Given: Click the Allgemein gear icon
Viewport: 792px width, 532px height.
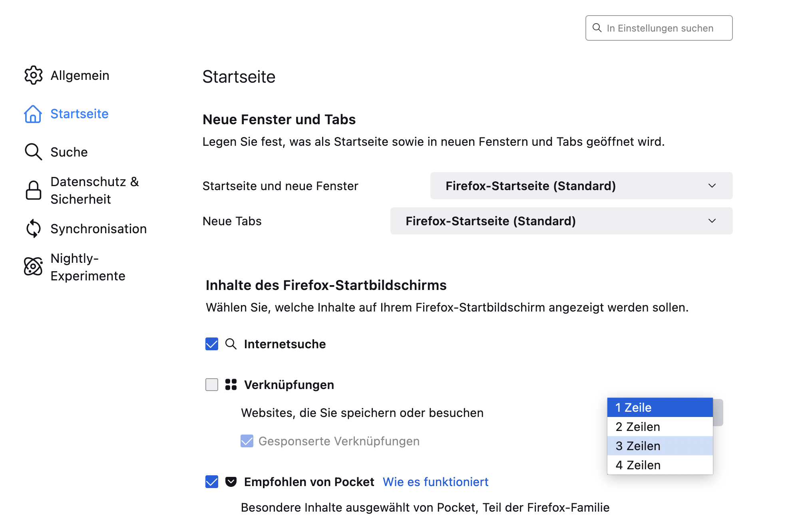Looking at the screenshot, I should (33, 75).
